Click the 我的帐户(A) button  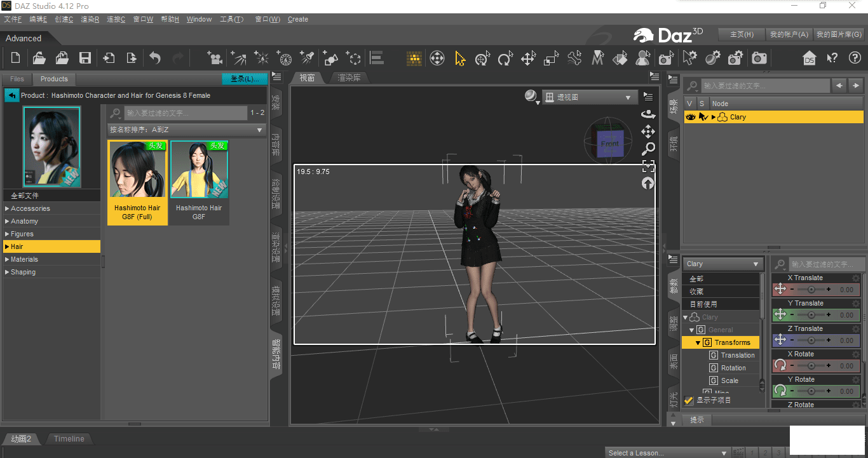point(789,34)
